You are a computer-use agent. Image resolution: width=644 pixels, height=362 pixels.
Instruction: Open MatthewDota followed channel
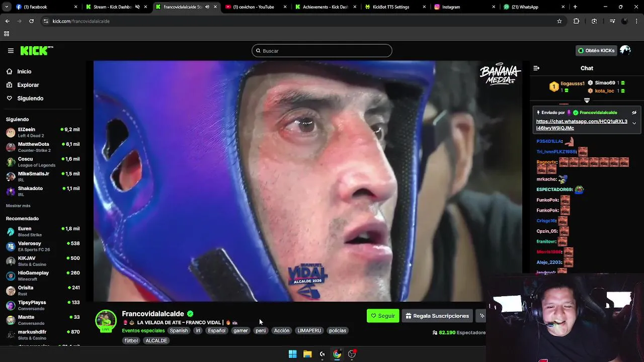pyautogui.click(x=43, y=147)
